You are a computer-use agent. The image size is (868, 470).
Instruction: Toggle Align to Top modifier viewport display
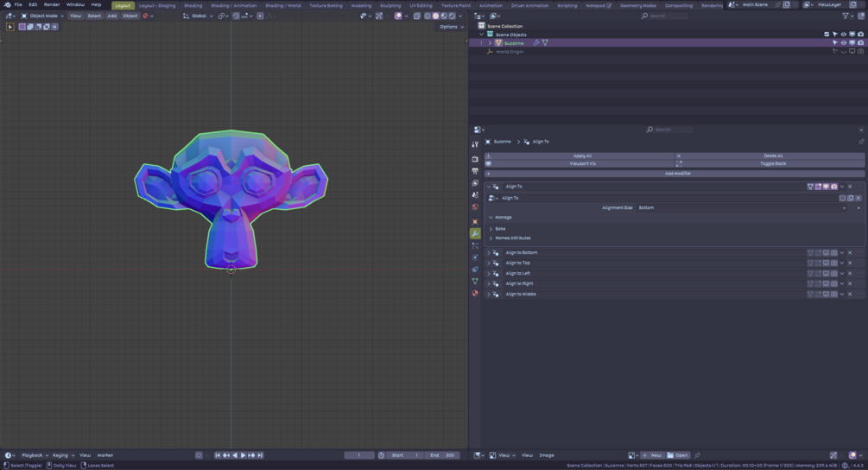coord(826,263)
